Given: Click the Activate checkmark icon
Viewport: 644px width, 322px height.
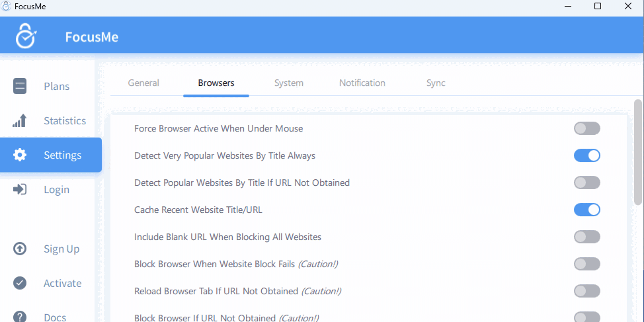Looking at the screenshot, I should coord(20,283).
